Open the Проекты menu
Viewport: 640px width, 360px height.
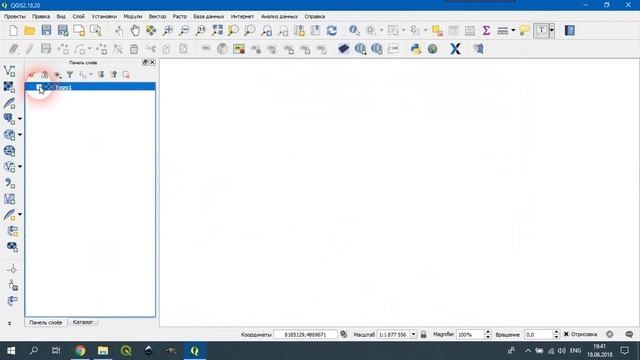[x=15, y=16]
